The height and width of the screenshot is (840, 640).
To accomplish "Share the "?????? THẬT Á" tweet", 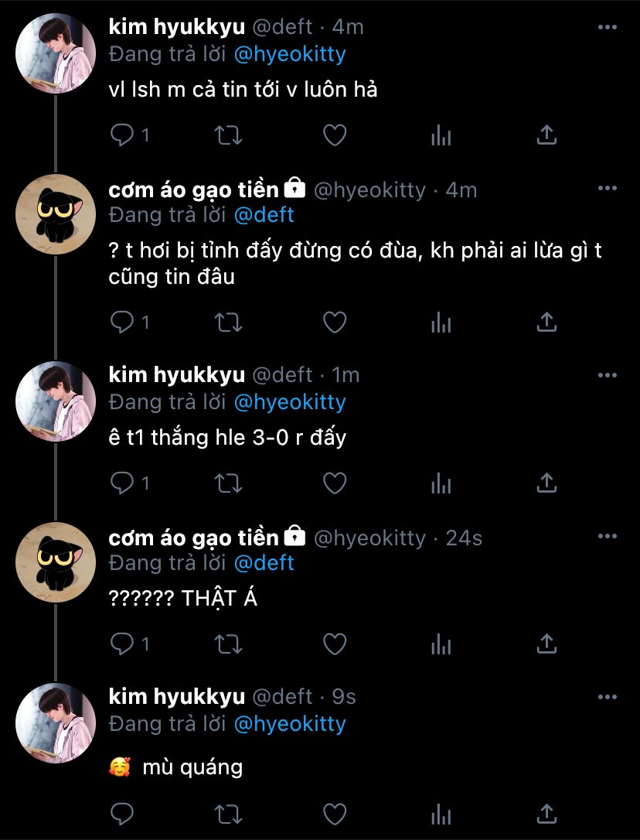I will point(546,644).
